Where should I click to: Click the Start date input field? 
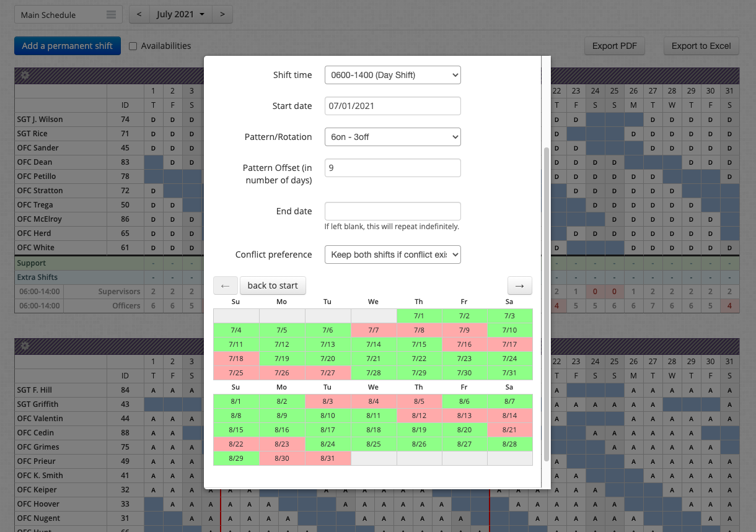pyautogui.click(x=392, y=106)
